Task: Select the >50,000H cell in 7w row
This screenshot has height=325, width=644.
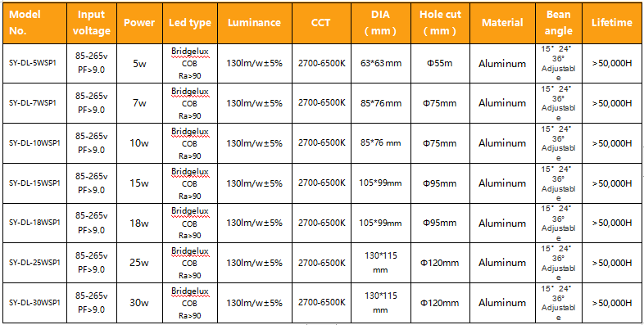Action: point(612,103)
